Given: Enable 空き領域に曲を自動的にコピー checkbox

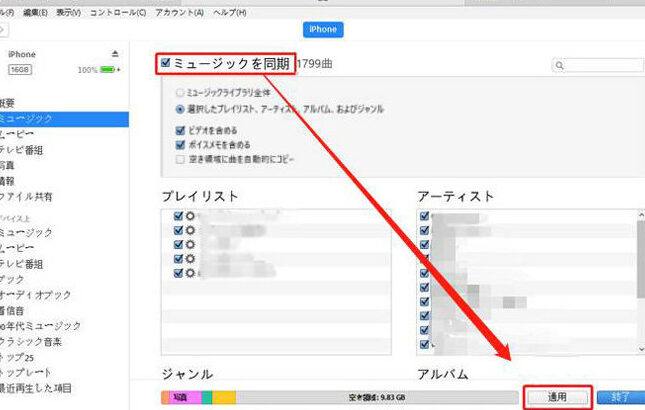Looking at the screenshot, I should [x=180, y=158].
